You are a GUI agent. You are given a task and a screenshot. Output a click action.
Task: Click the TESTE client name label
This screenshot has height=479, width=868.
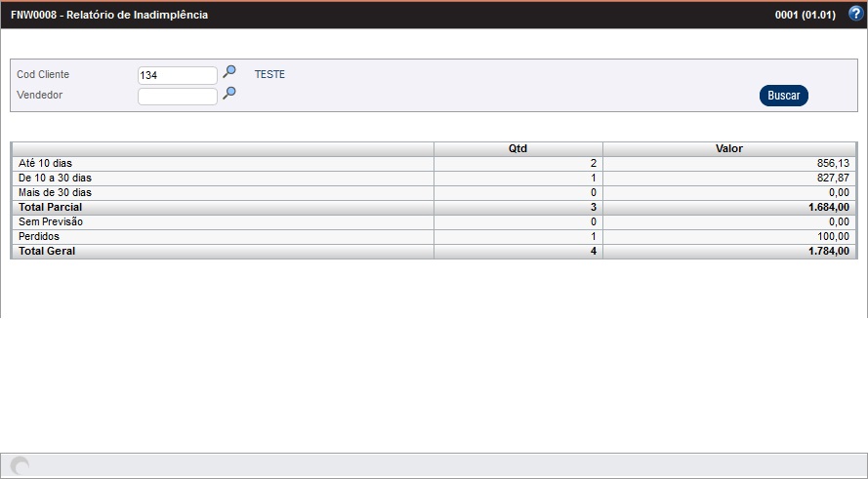click(x=269, y=74)
